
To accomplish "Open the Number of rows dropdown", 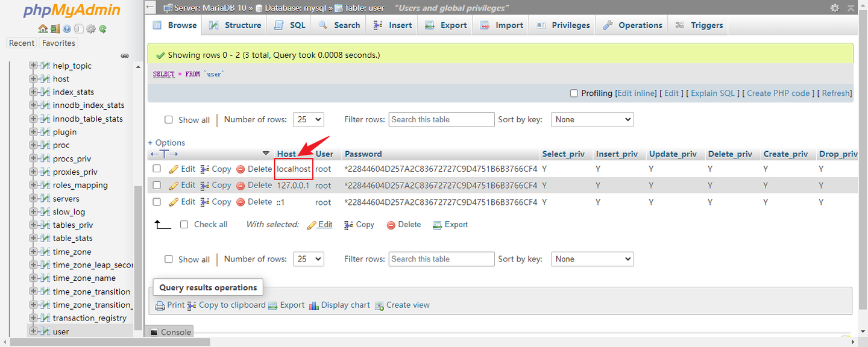I will (308, 119).
